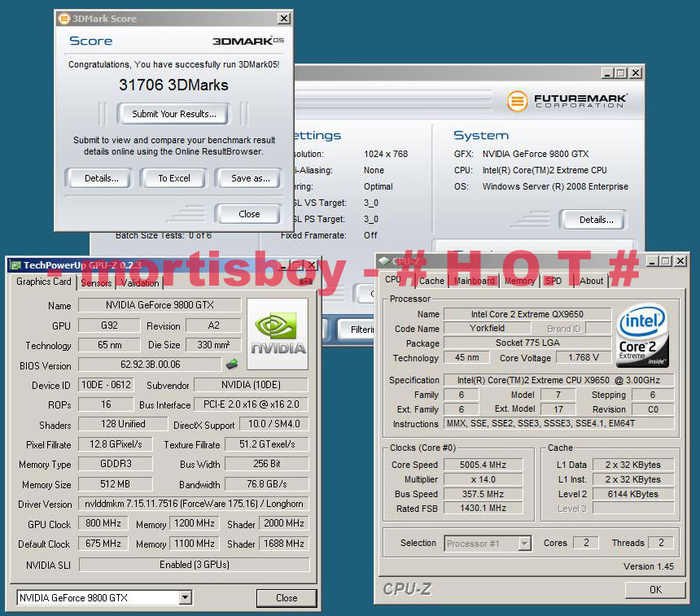The width and height of the screenshot is (700, 616).
Task: Click the Rated FSB 1430.1 MHz value
Action: pyautogui.click(x=483, y=508)
